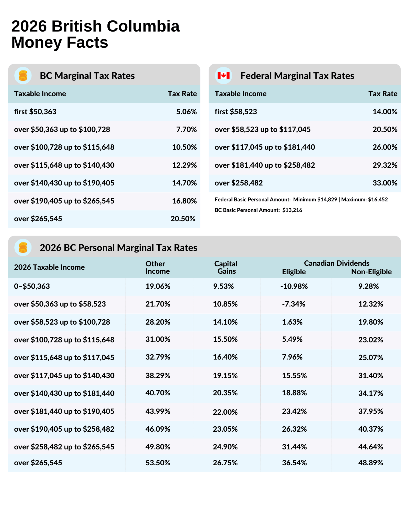Viewport: 409px width, 532px height.
Task: Select the 48.89% non-eligible dividend rate
Action: click(371, 463)
